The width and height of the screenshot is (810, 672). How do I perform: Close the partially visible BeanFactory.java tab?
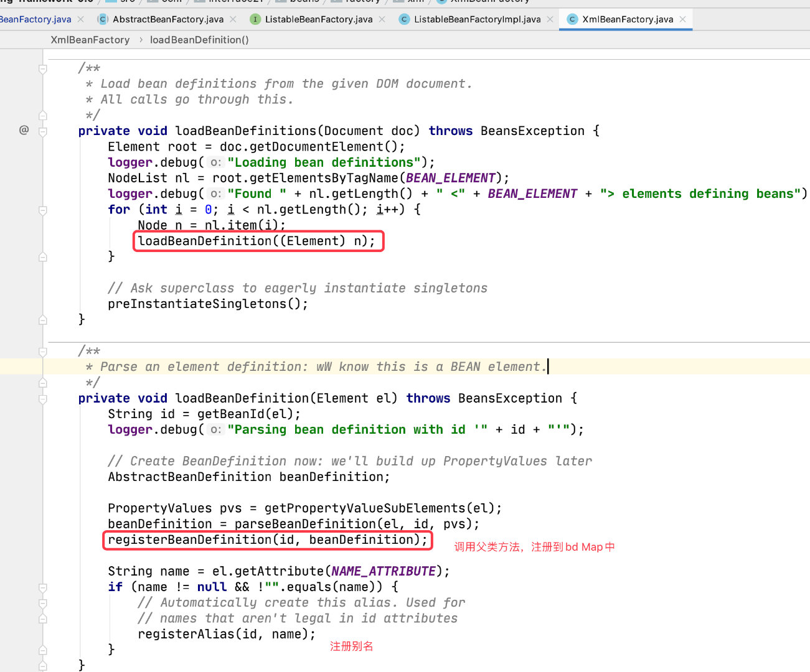click(80, 19)
